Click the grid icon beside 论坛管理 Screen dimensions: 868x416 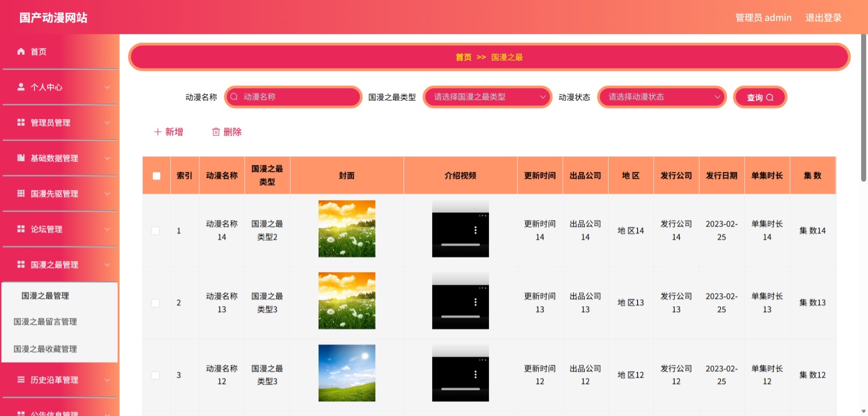tap(21, 229)
